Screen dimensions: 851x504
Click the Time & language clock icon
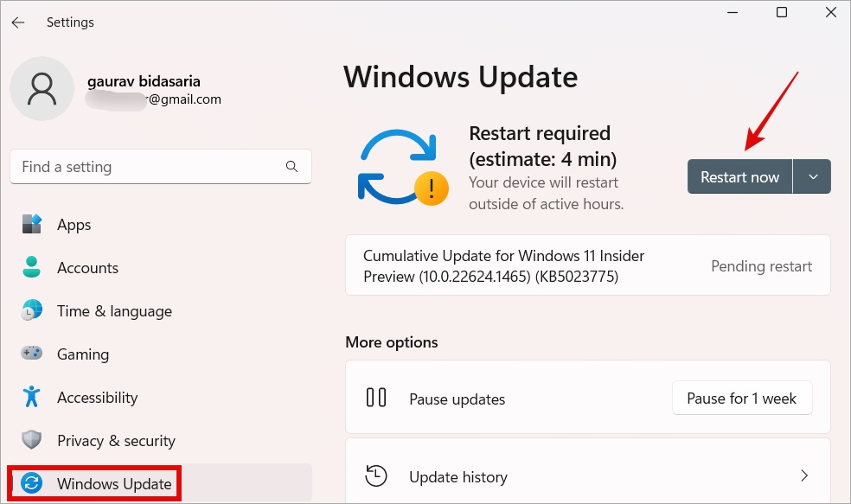(32, 311)
